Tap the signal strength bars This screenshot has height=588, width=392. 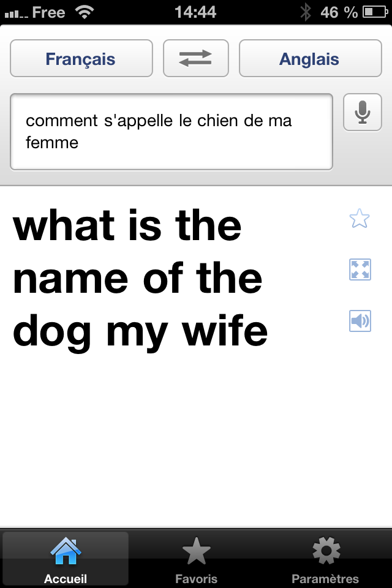click(x=16, y=14)
